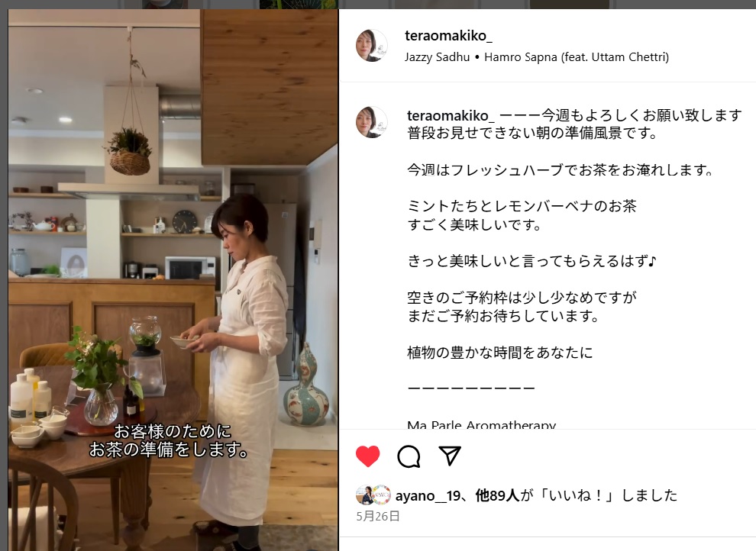
Task: Click the Ma Parle Aromatherapy caption text
Action: click(x=481, y=424)
